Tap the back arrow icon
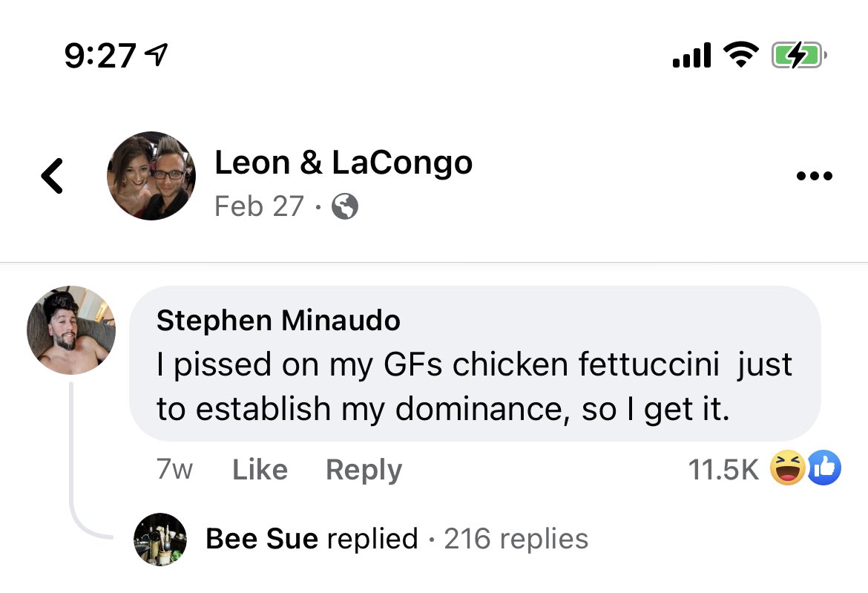This screenshot has width=868, height=593. (x=52, y=176)
